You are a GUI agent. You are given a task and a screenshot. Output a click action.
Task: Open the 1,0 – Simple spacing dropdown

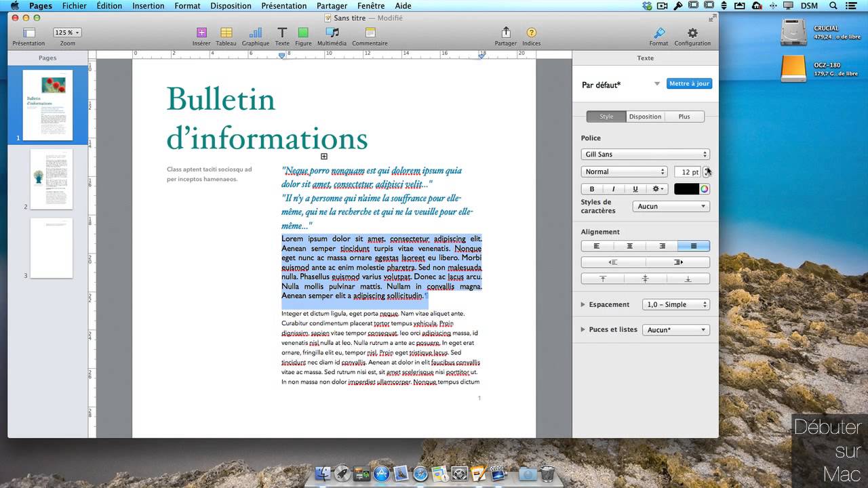click(675, 304)
